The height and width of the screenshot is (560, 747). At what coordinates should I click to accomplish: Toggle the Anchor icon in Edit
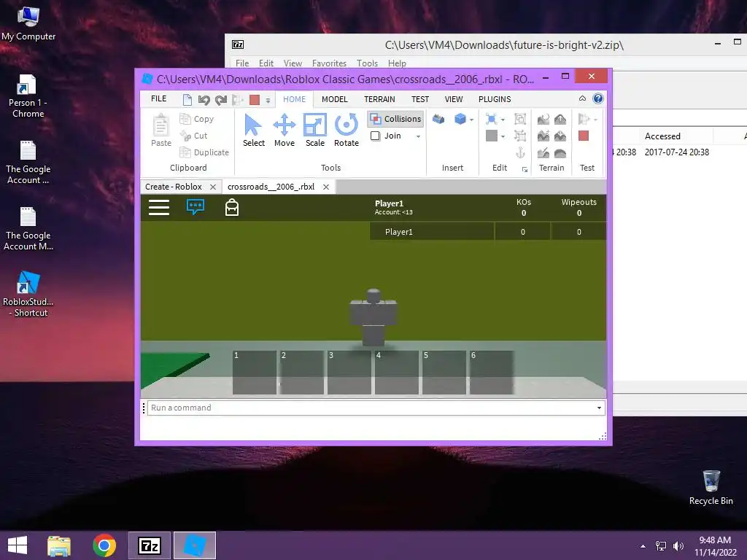pos(519,153)
